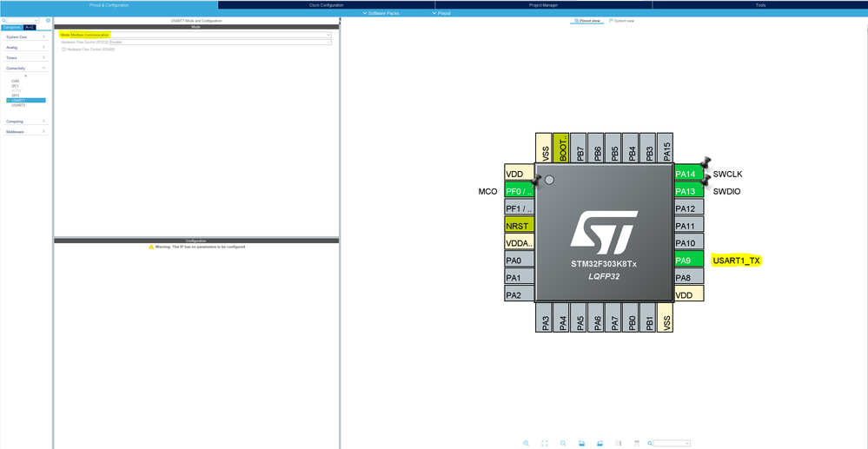Expand the Computing category
Image resolution: width=868 pixels, height=449 pixels.
click(x=25, y=122)
